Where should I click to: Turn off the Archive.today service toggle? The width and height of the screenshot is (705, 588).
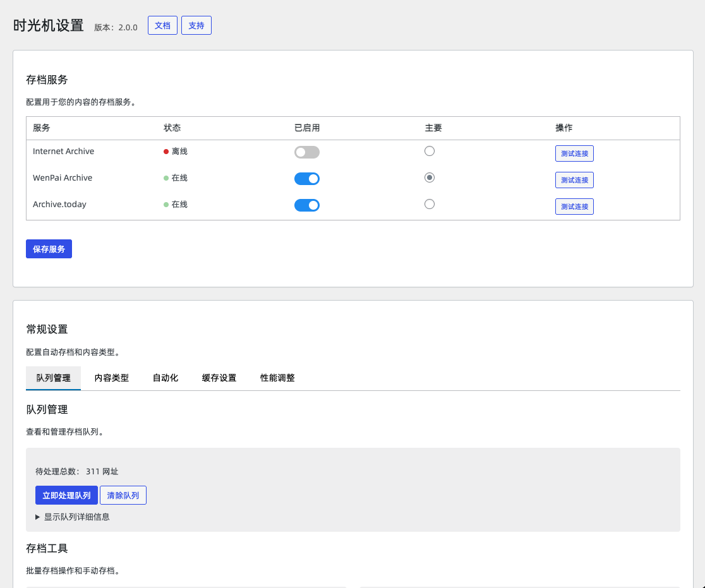pos(306,205)
